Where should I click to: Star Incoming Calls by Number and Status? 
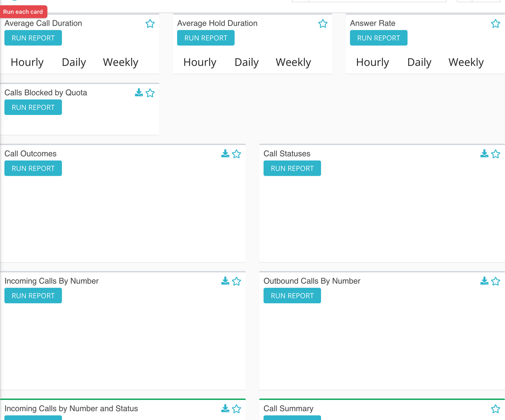(237, 409)
